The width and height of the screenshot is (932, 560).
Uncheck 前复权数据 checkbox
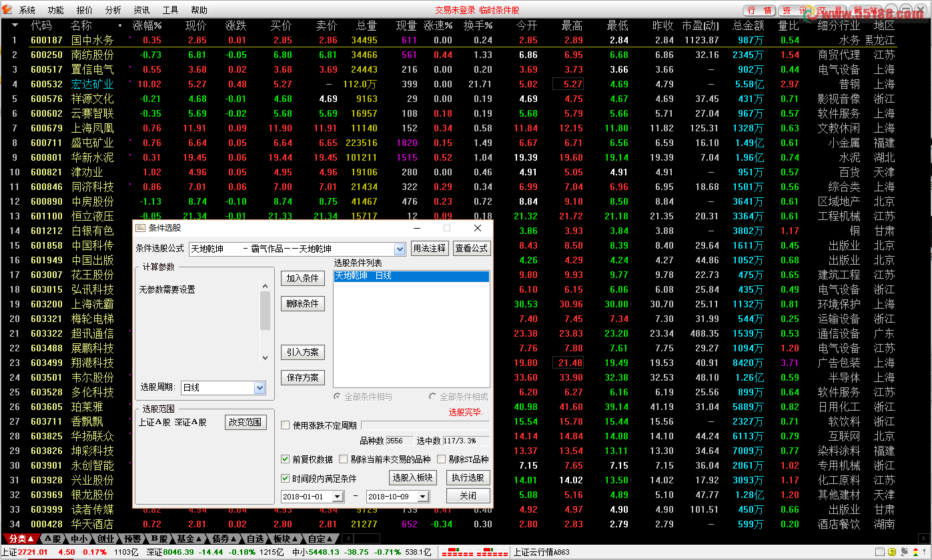click(x=286, y=459)
